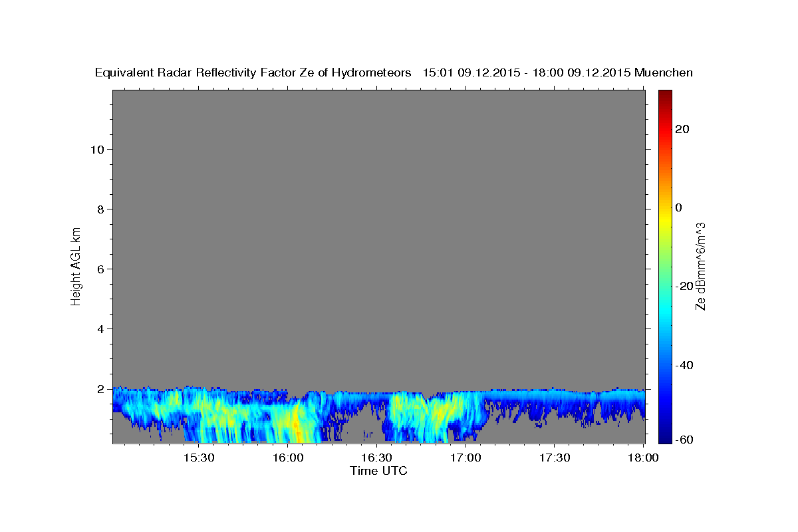Click the height tick label '6'
The image size is (798, 532).
pos(101,269)
